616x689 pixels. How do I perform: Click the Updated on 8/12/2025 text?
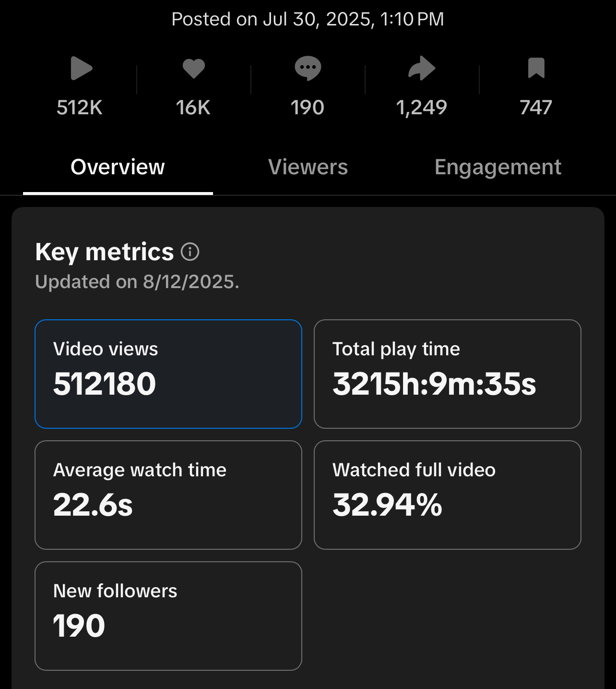pos(137,282)
